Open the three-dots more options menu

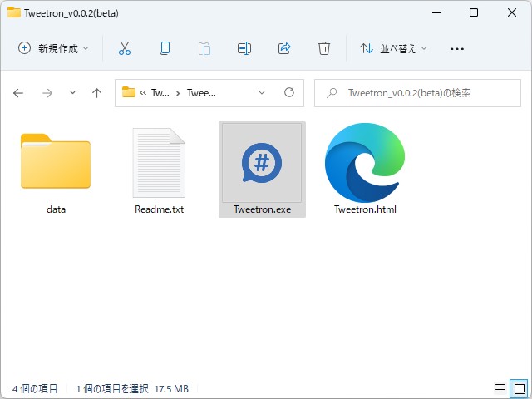(x=456, y=49)
